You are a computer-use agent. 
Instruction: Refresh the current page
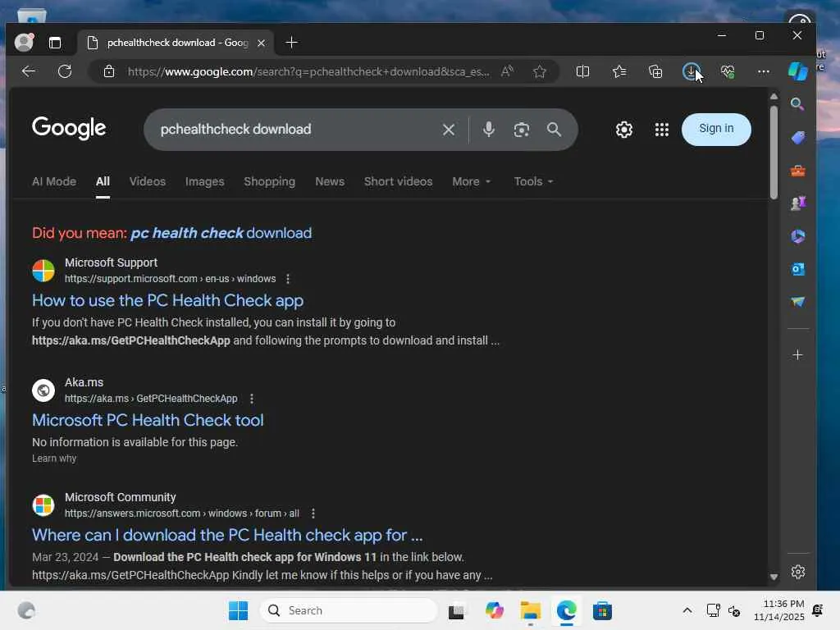pyautogui.click(x=65, y=71)
